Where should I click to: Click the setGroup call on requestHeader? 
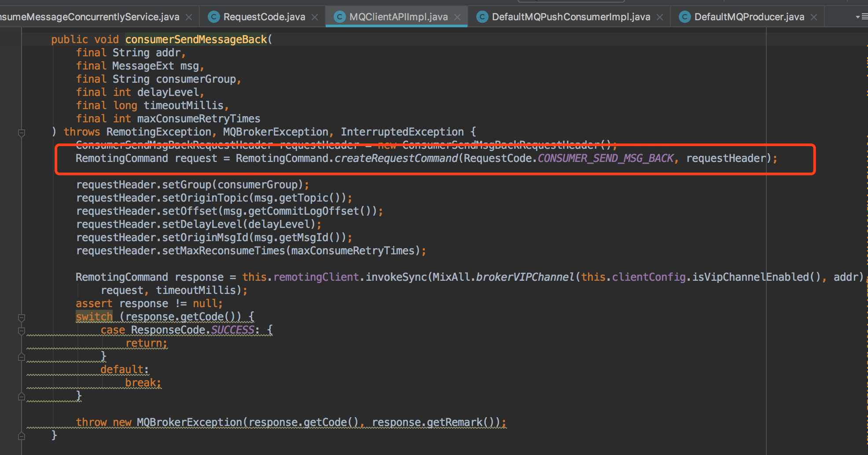pos(187,185)
